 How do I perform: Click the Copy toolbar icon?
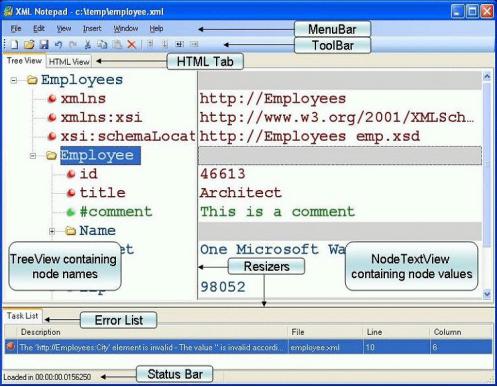point(102,44)
